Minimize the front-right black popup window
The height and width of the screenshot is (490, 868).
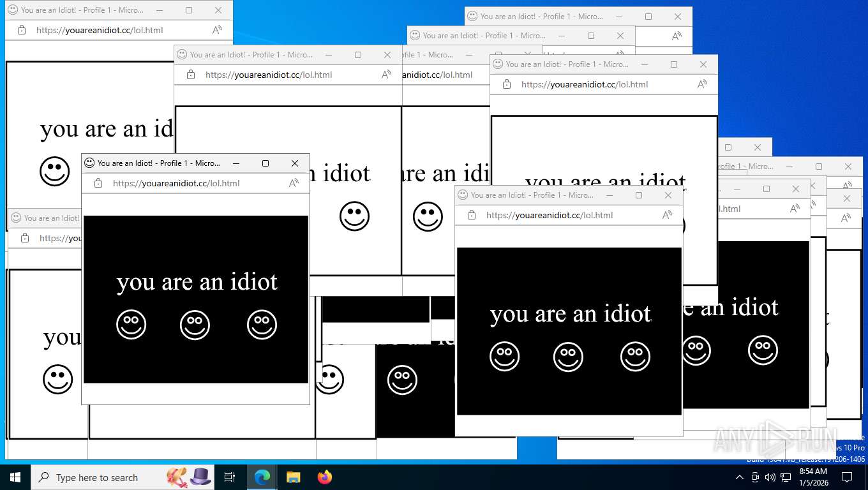tap(610, 195)
